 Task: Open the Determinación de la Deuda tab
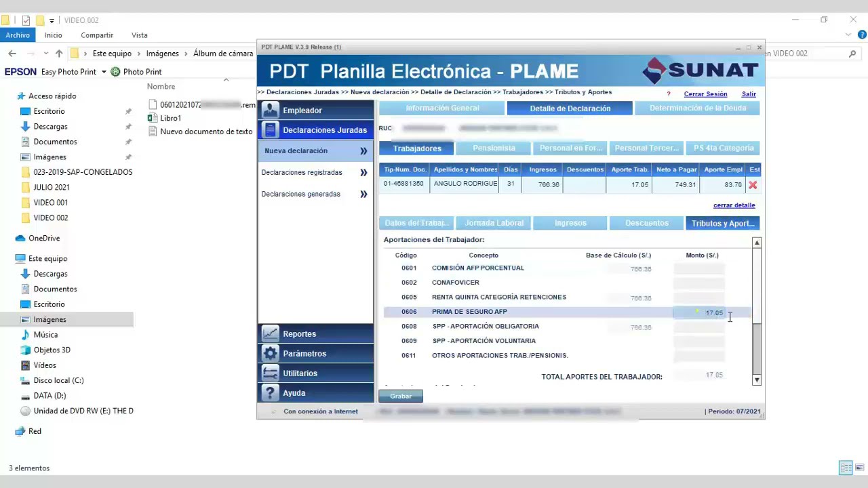697,108
